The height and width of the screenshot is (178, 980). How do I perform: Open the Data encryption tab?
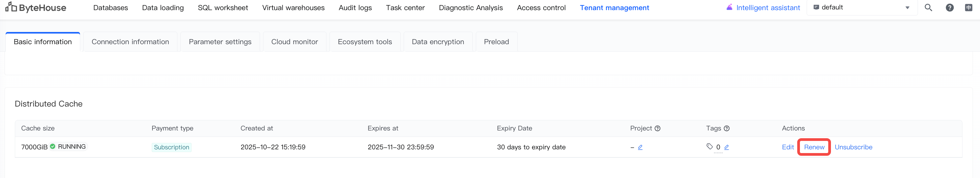tap(437, 42)
